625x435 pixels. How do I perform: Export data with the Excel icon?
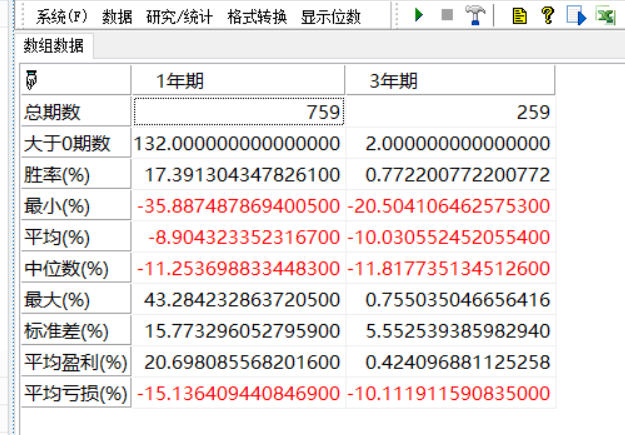[604, 16]
